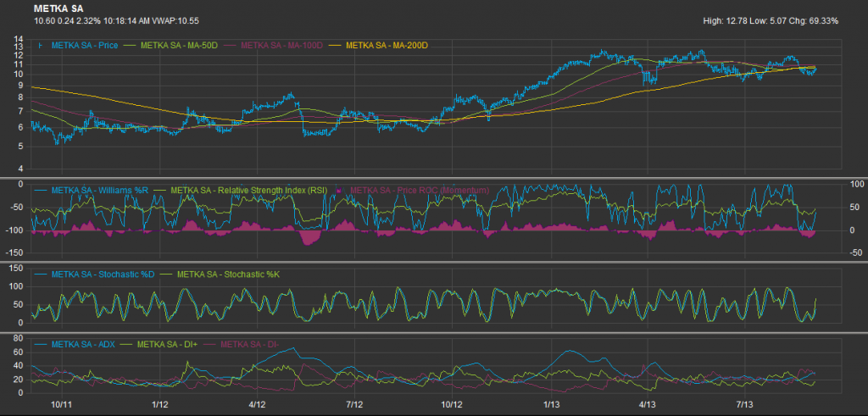Viewport: 868px width, 416px height.
Task: Click the 10/12 date axis label
Action: coord(453,404)
